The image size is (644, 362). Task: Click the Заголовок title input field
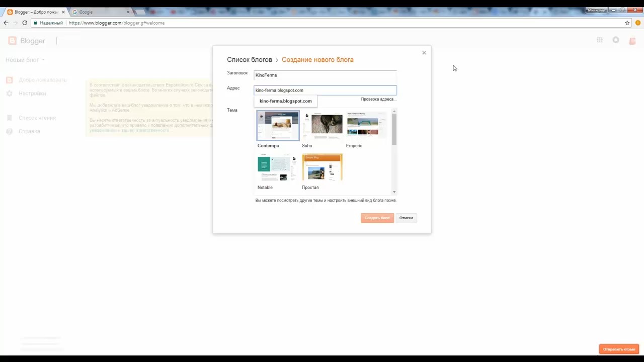tap(325, 75)
